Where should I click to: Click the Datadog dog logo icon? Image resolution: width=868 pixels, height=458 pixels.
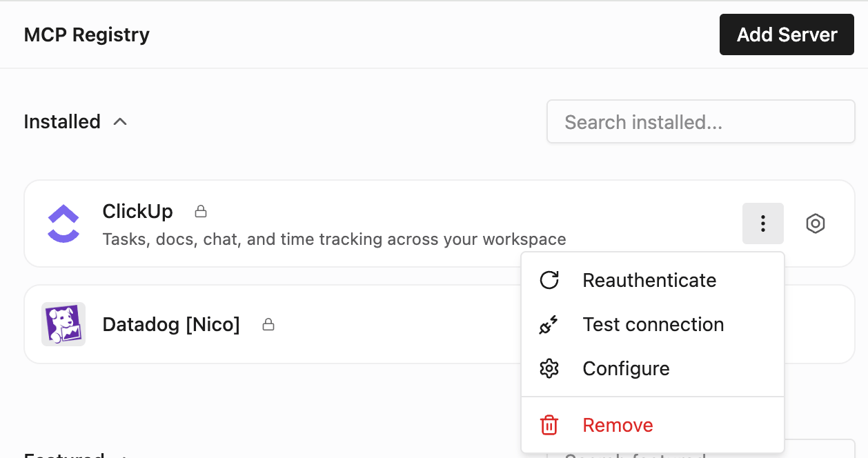point(63,324)
